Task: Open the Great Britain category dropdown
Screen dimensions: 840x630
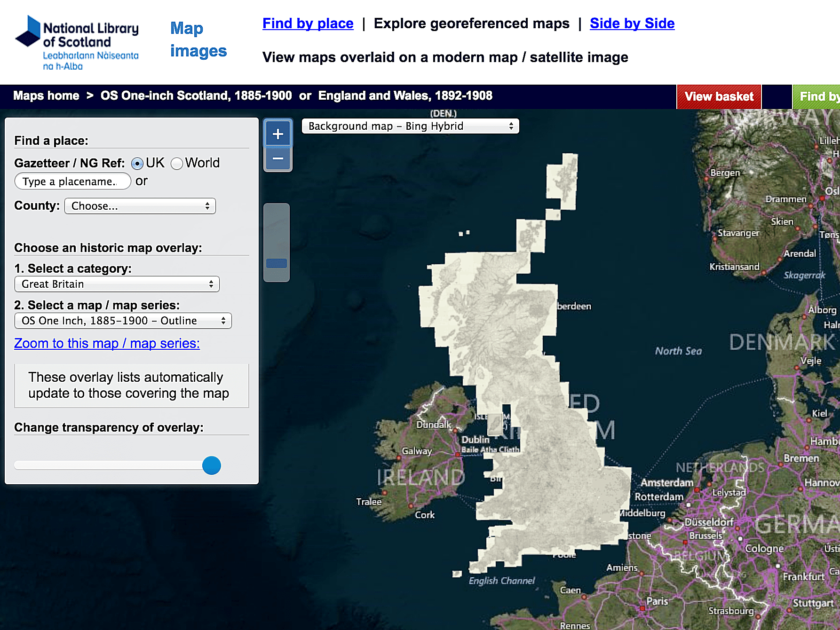Action: coord(117,284)
